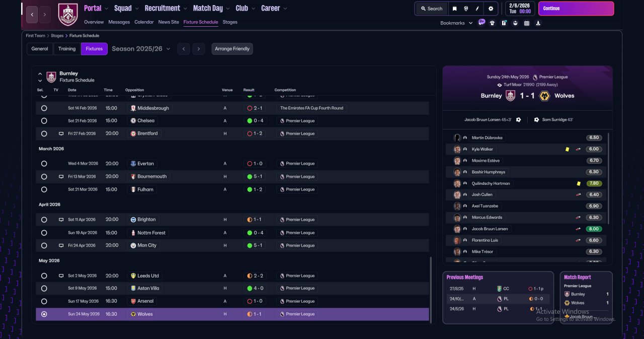Viewport: 644px width, 339px height.
Task: Open the settings gear icon
Action: (491, 9)
